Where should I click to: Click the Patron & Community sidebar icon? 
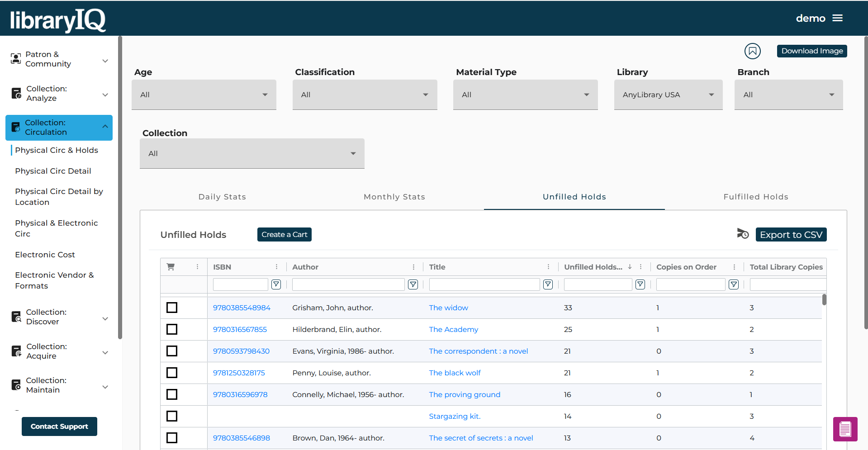[x=16, y=59]
